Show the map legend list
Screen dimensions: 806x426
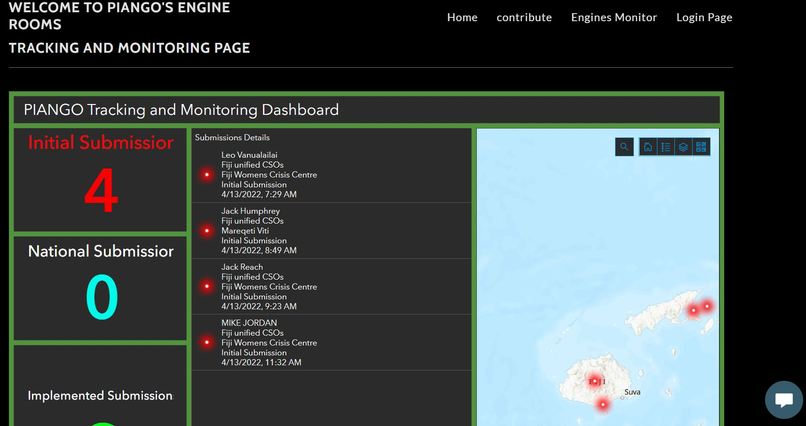tap(666, 147)
